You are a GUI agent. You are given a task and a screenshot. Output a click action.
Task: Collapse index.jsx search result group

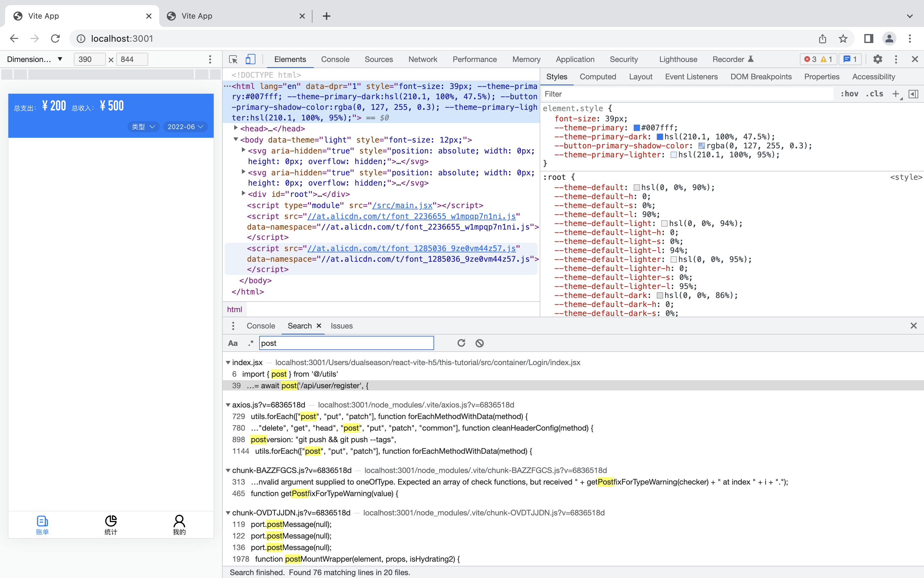click(x=228, y=363)
